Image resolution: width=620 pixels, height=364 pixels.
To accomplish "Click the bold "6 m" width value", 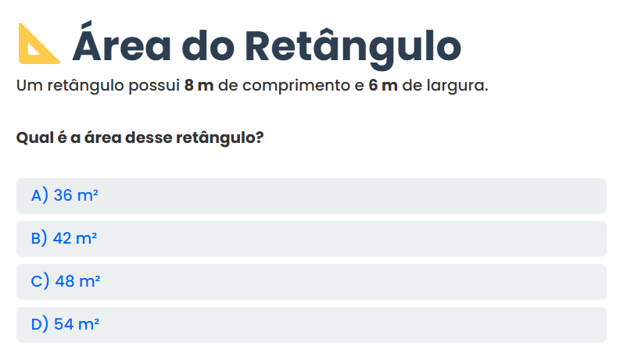I will pos(383,85).
